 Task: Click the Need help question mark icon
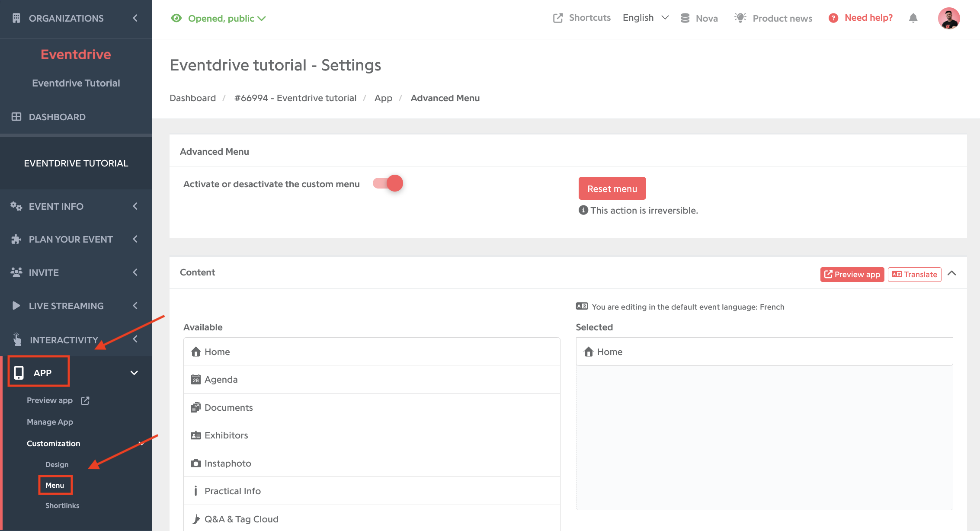tap(833, 18)
